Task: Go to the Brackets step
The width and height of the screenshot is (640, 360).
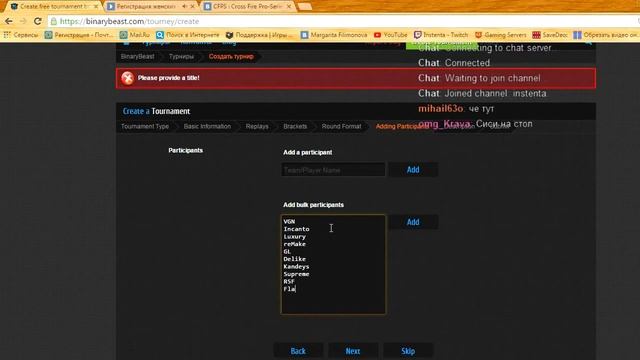Action: (x=295, y=127)
